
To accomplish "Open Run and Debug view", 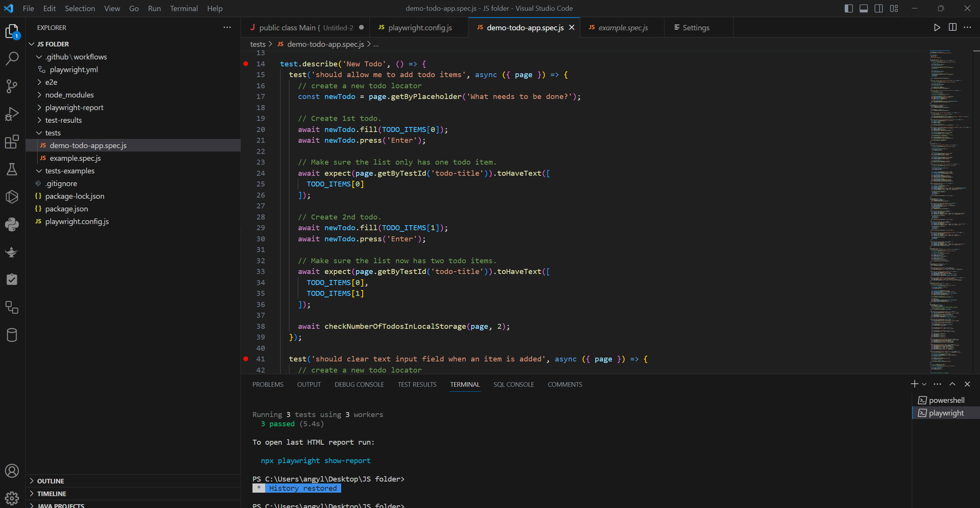I will click(12, 114).
